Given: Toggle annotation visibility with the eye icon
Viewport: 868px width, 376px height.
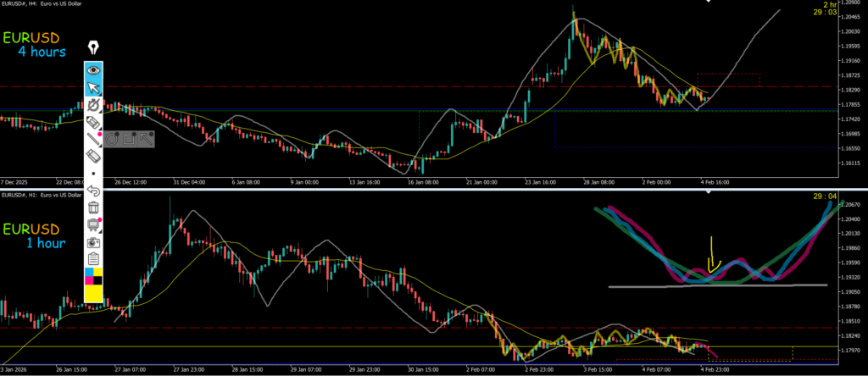Looking at the screenshot, I should [x=94, y=70].
